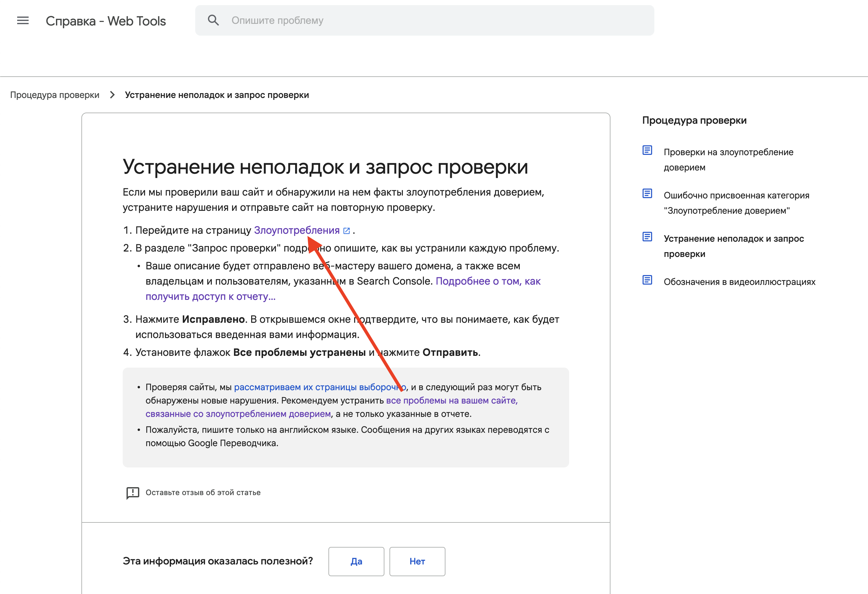
Task: Open 'рассматриваем их страницы выборочно' link
Action: pos(320,387)
